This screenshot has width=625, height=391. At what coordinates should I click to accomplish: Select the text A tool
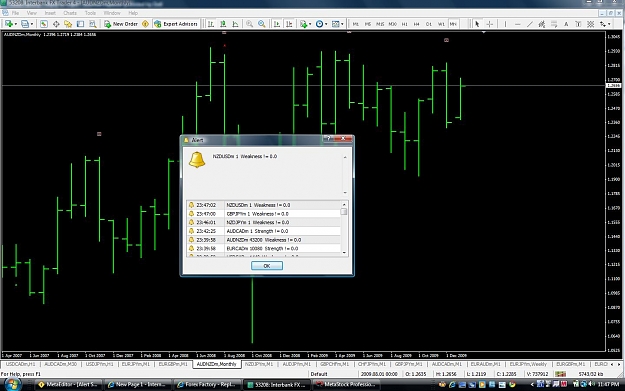(x=566, y=24)
